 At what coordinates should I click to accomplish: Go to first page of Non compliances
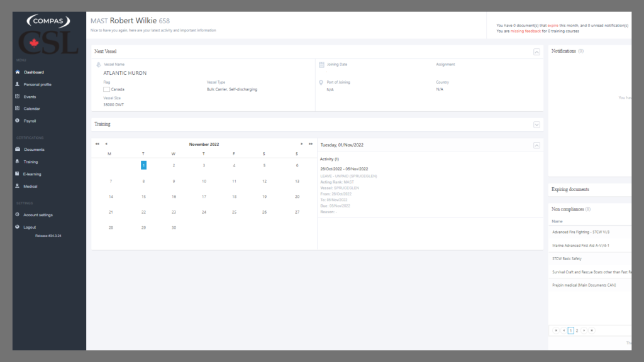pos(556,331)
